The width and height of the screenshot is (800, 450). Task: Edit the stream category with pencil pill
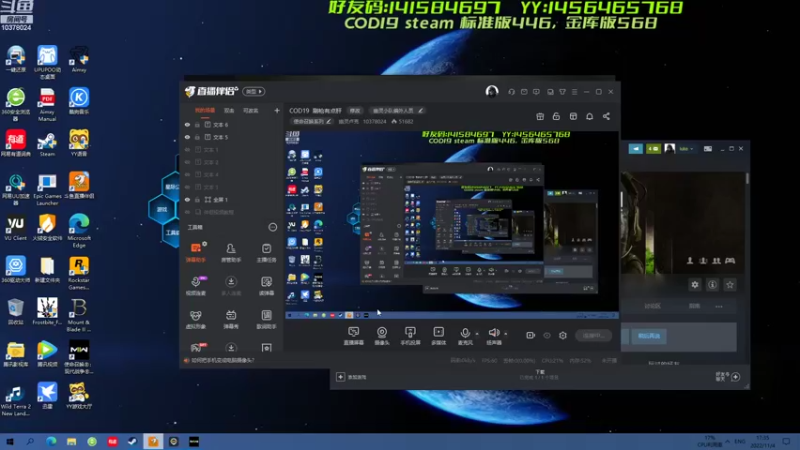(x=312, y=121)
